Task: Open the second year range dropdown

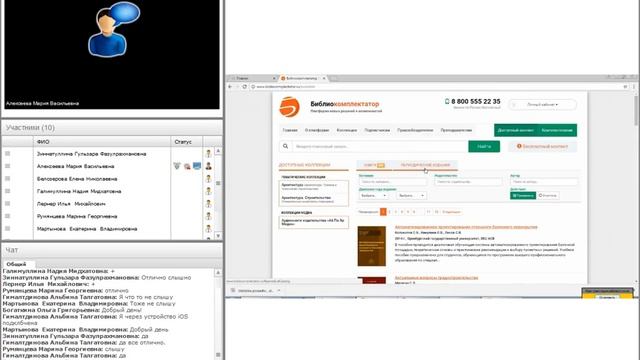Action: pos(411,196)
